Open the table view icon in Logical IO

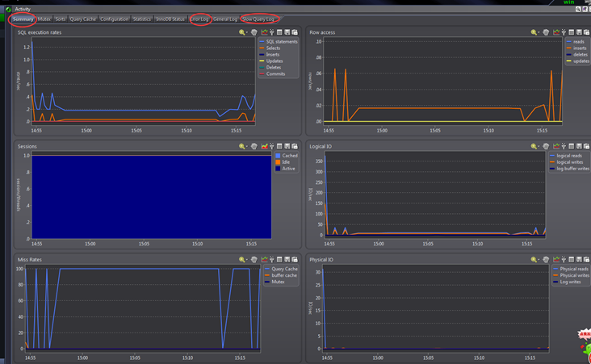point(572,146)
